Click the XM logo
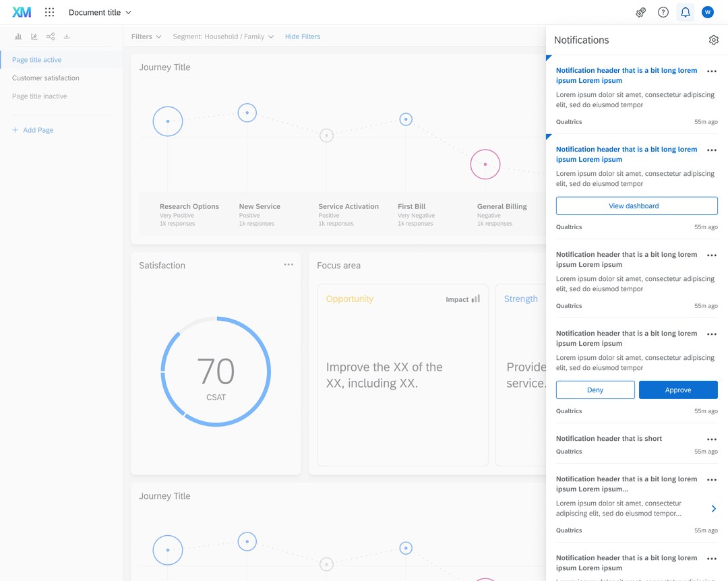Viewport: 728px width, 581px height. tap(22, 12)
